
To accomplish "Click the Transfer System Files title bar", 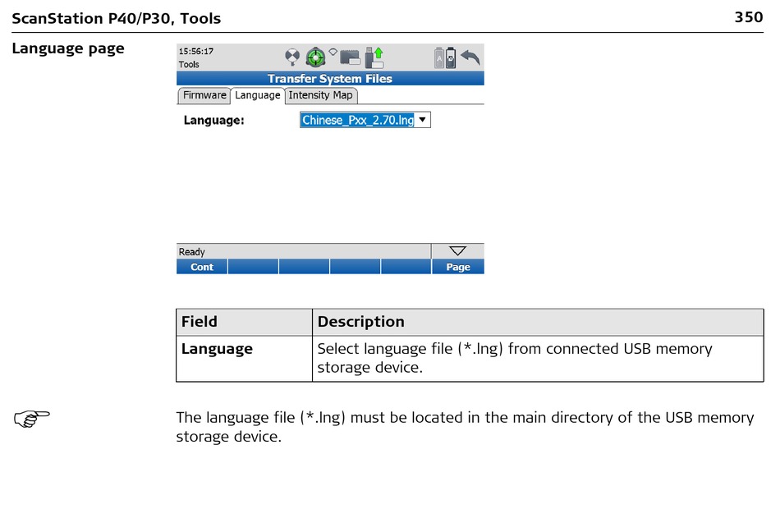I will (330, 79).
